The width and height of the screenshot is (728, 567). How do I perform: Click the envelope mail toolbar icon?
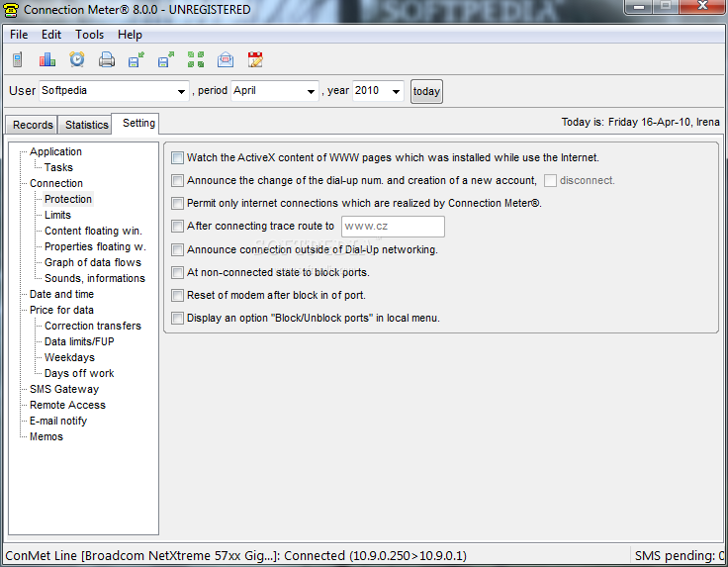click(x=226, y=60)
